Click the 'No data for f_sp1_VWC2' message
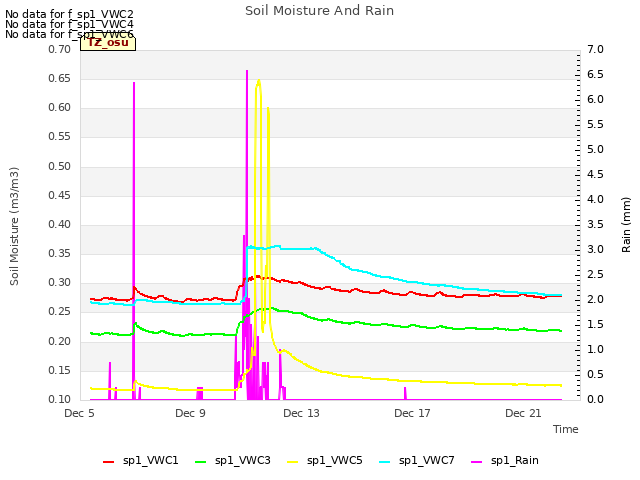The width and height of the screenshot is (640, 480). tap(69, 14)
